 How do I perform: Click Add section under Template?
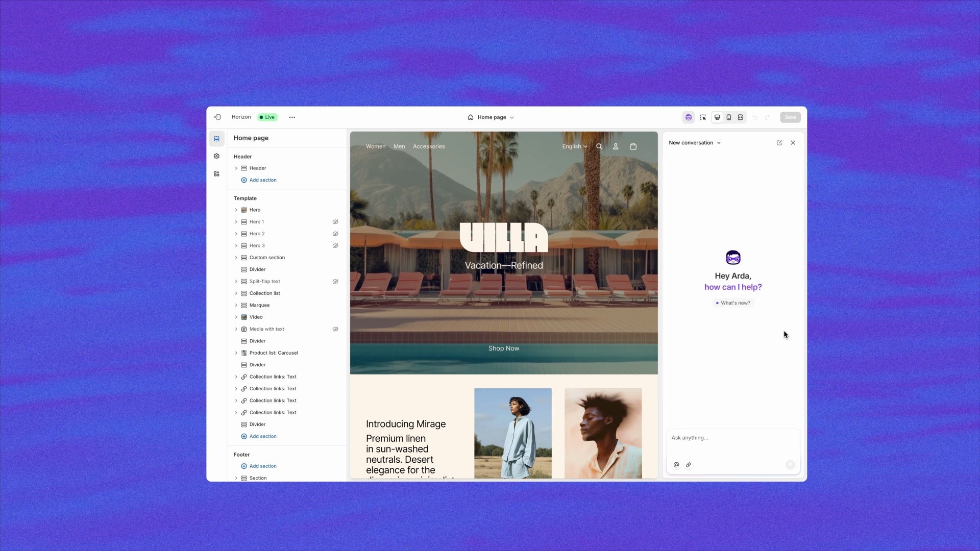point(262,436)
